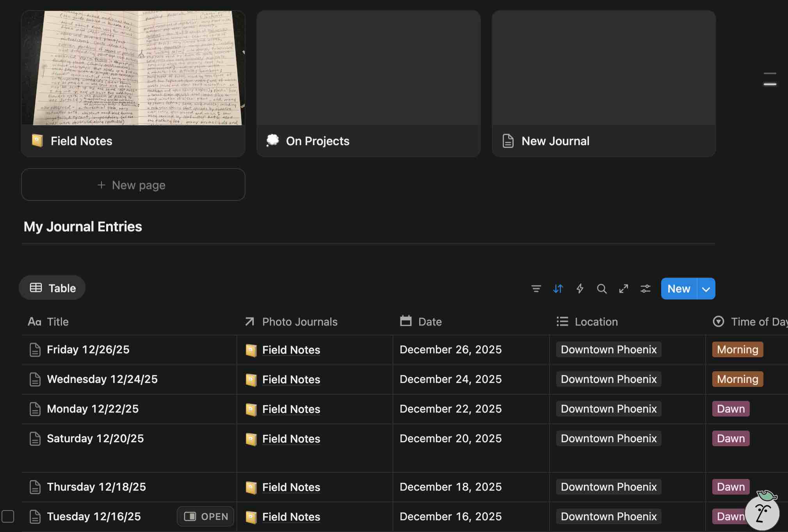Check the Tuesday 12/16/25 row checkbox
The height and width of the screenshot is (532, 788).
click(x=8, y=516)
